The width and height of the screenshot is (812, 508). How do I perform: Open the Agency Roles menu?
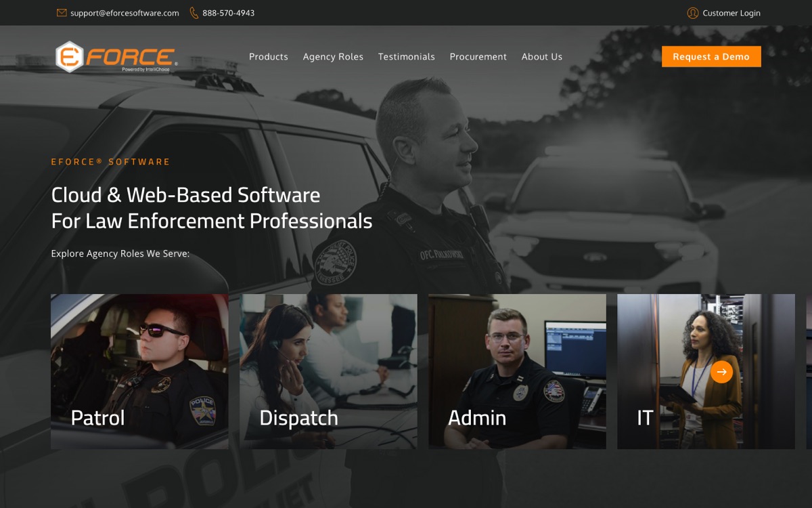coord(333,57)
